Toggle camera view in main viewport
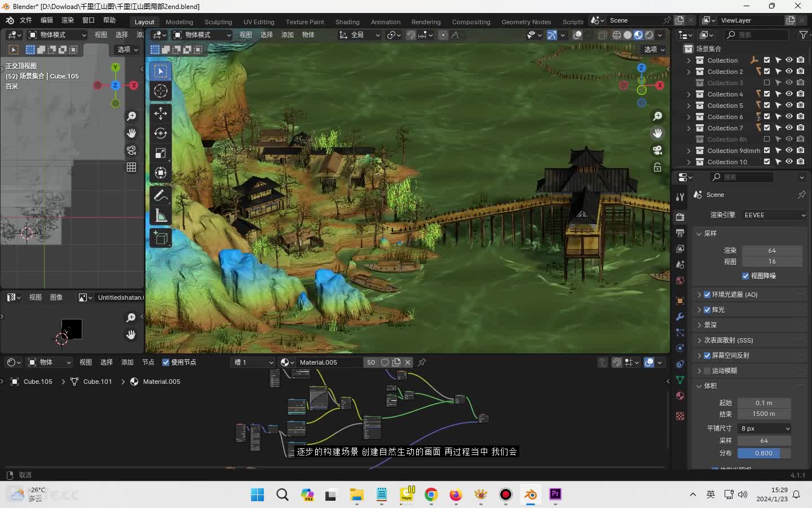This screenshot has width=812, height=508. point(657,150)
